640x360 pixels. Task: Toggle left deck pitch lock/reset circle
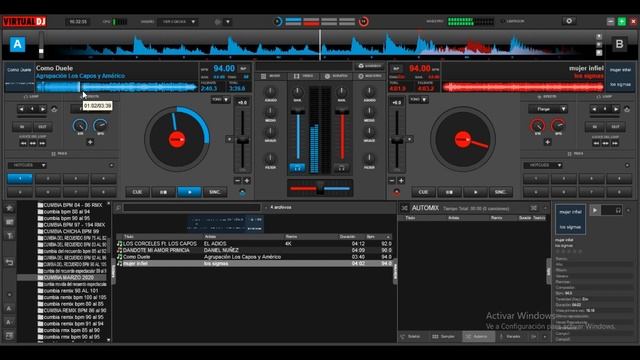pyautogui.click(x=242, y=192)
